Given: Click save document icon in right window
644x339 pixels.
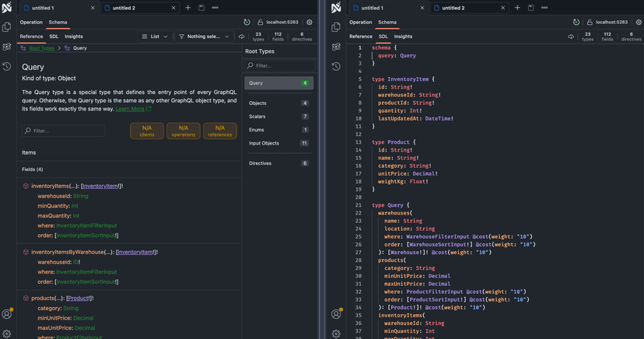Looking at the screenshot, I should pyautogui.click(x=531, y=8).
